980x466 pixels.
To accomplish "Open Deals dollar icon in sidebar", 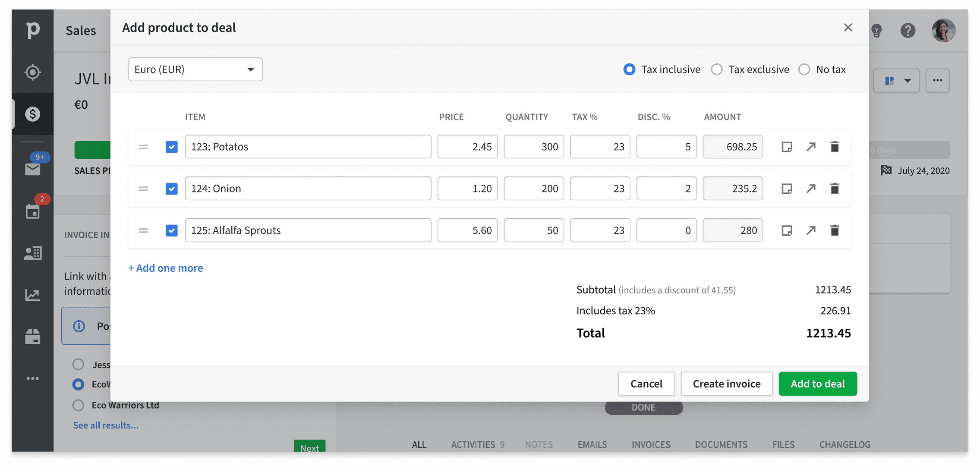I will pos(33,114).
